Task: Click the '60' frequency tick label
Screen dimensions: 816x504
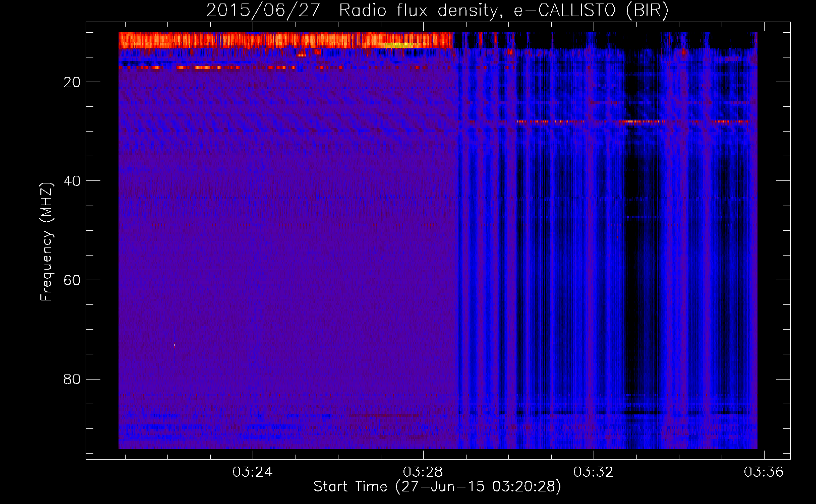Action: click(72, 280)
